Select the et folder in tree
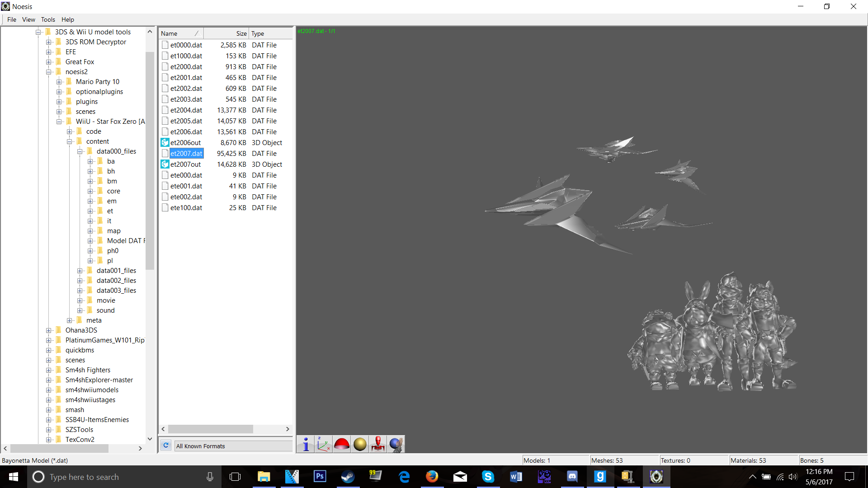Screen dimensions: 868x488 (x=110, y=211)
